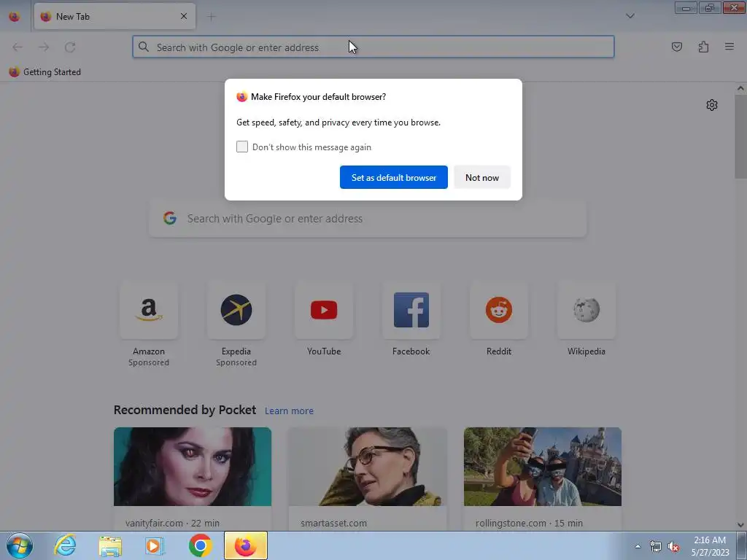Viewport: 747px width, 560px height.
Task: Click Set as default browser
Action: click(x=393, y=177)
